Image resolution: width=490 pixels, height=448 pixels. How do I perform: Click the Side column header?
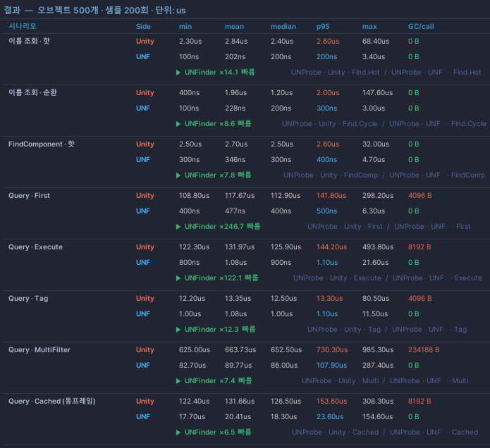[143, 27]
